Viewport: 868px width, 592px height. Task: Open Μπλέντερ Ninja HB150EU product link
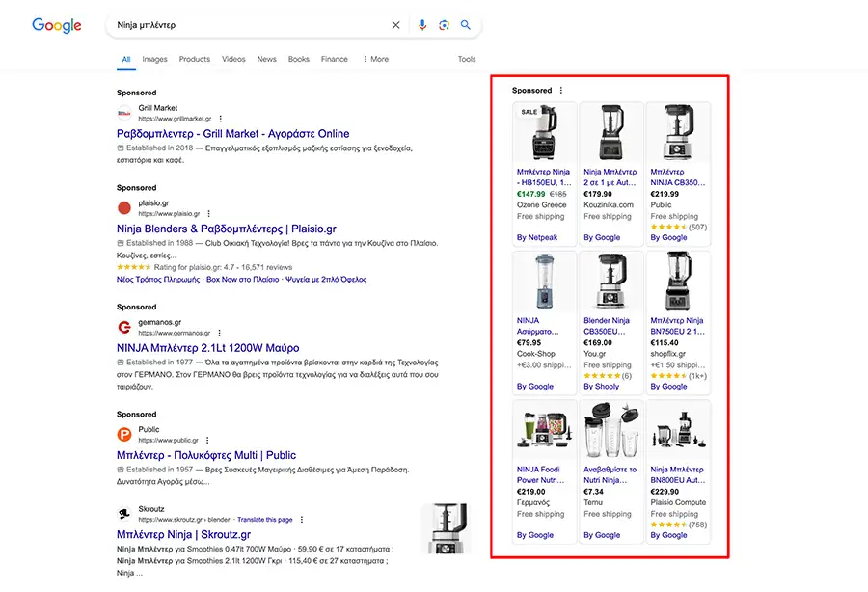coord(544,177)
